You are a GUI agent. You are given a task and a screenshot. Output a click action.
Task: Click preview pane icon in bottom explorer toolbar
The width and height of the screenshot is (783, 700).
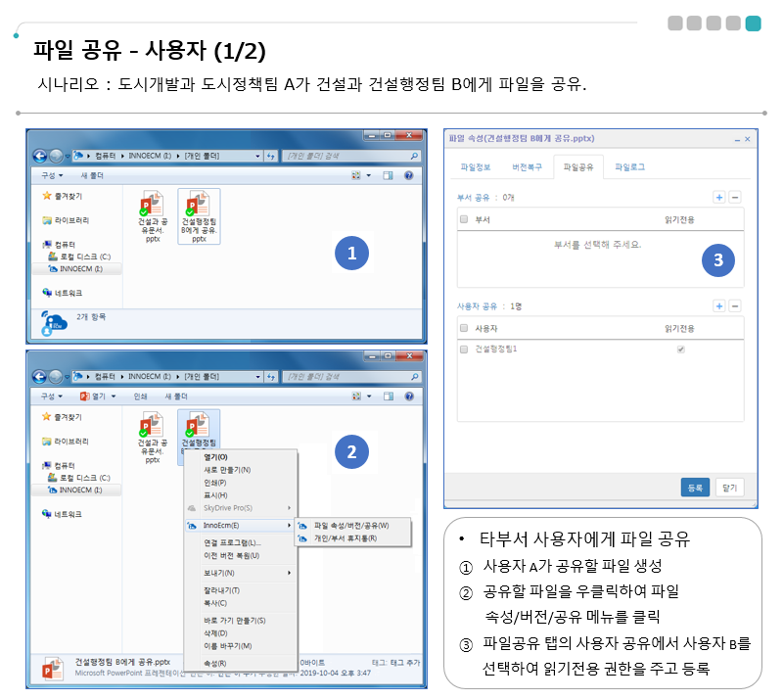click(x=389, y=397)
